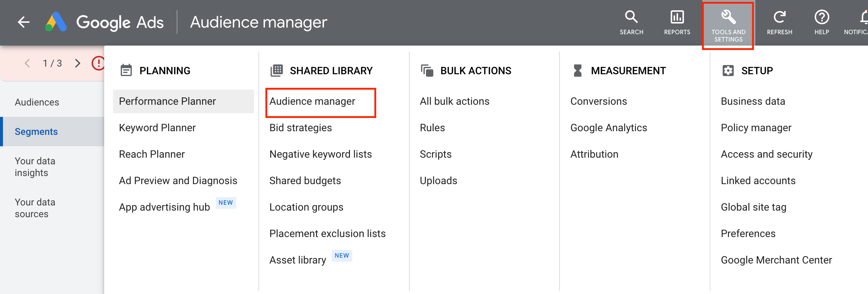The image size is (868, 294).
Task: Go to previous notification with left chevron
Action: (x=27, y=63)
